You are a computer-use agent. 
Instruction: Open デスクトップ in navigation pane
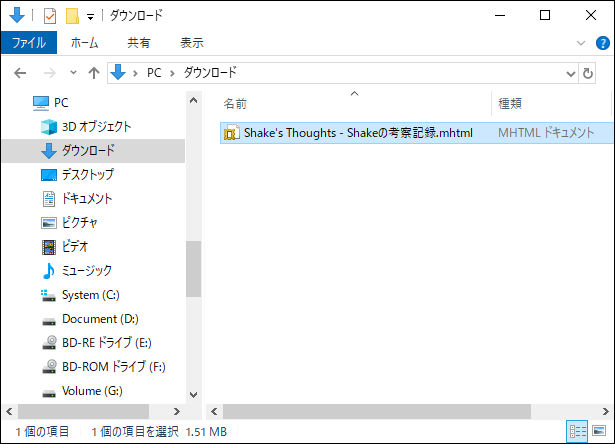coord(88,175)
